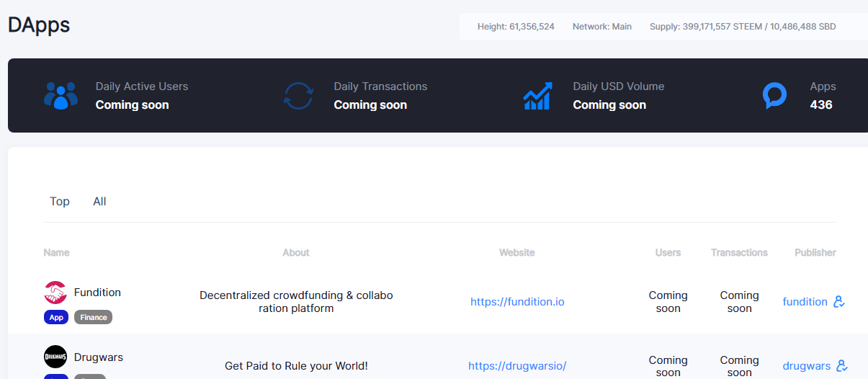
Task: Click the verified user icon beside drugwars publisher
Action: pos(842,366)
